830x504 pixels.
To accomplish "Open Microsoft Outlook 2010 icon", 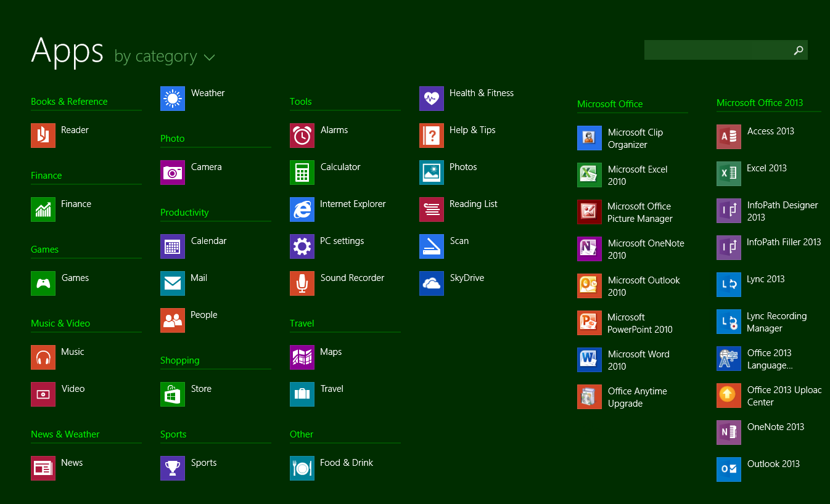I will click(x=590, y=286).
